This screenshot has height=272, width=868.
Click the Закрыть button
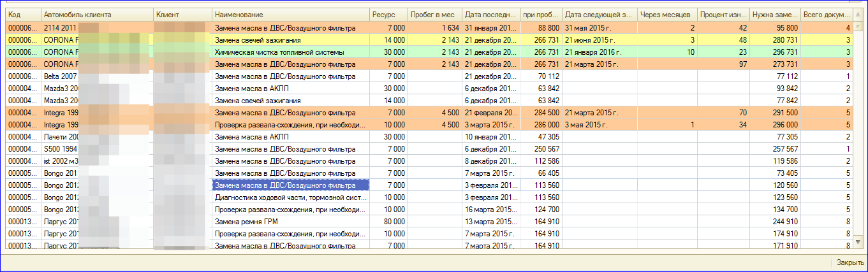(850, 262)
